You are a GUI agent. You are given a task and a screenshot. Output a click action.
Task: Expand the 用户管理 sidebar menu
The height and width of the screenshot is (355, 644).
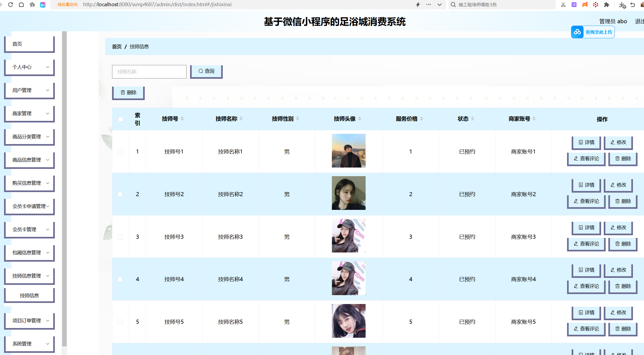(x=29, y=91)
